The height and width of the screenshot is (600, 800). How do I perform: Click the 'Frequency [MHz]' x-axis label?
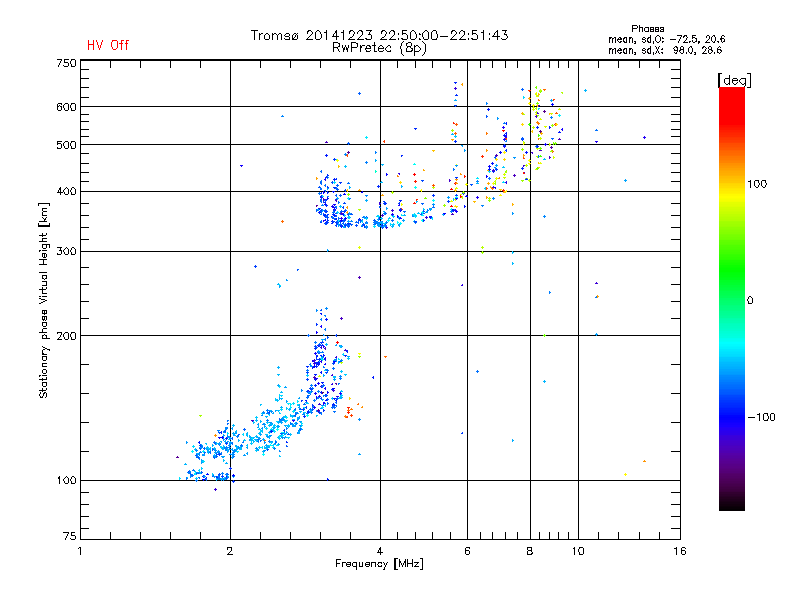pos(379,564)
